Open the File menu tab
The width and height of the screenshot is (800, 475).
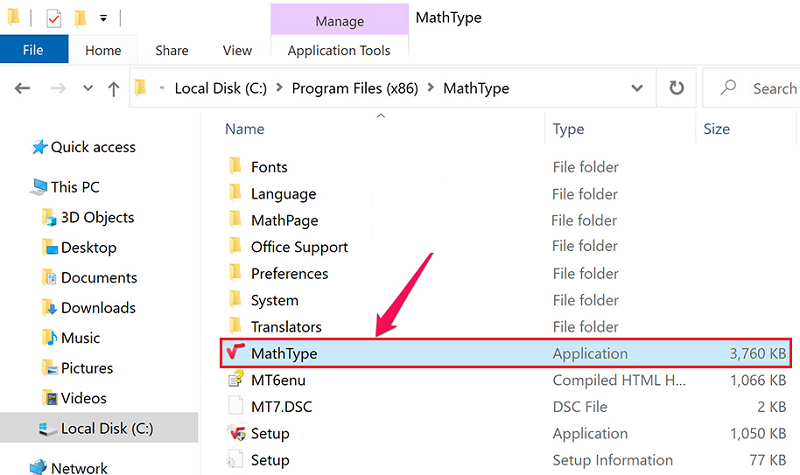[x=34, y=49]
